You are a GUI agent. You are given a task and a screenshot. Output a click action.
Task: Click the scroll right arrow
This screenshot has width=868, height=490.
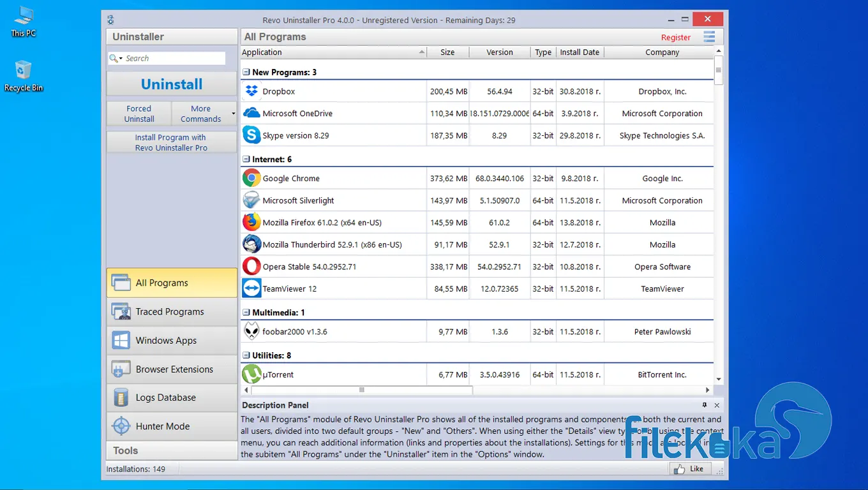[708, 390]
